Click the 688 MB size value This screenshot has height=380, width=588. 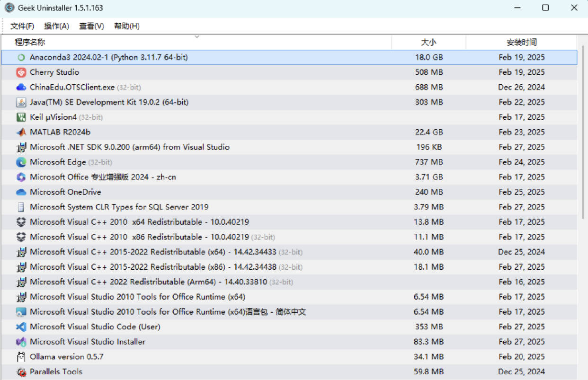click(429, 87)
